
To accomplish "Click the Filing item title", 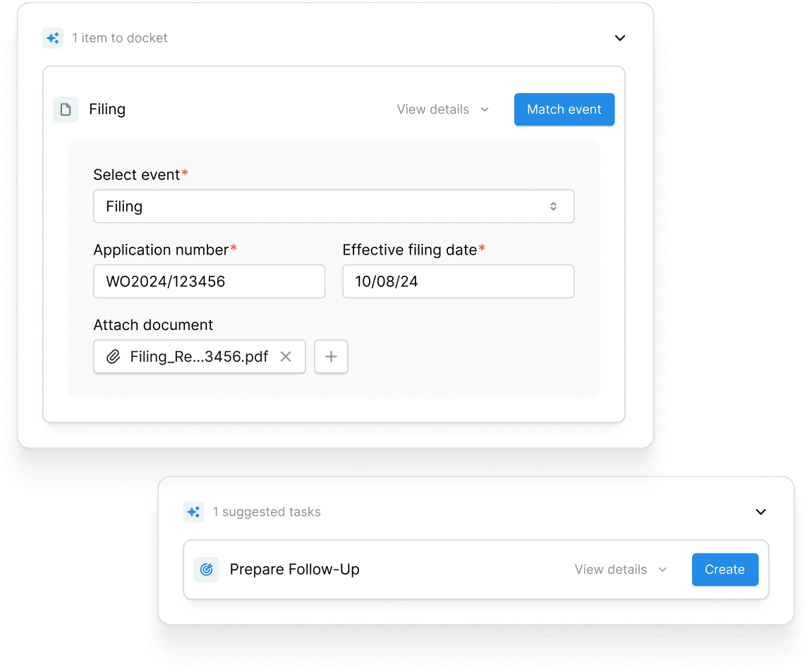I will pos(107,109).
